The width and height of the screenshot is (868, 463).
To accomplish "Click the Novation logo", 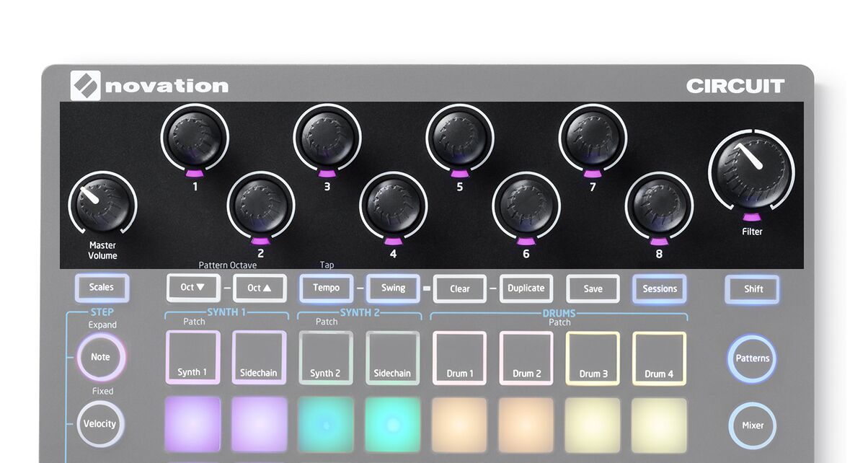I will pyautogui.click(x=150, y=86).
